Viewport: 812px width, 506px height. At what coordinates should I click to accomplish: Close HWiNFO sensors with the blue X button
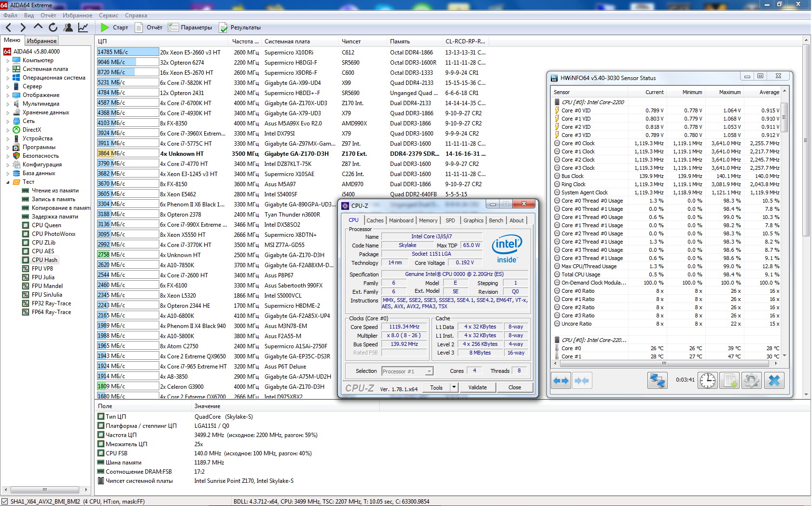(774, 381)
